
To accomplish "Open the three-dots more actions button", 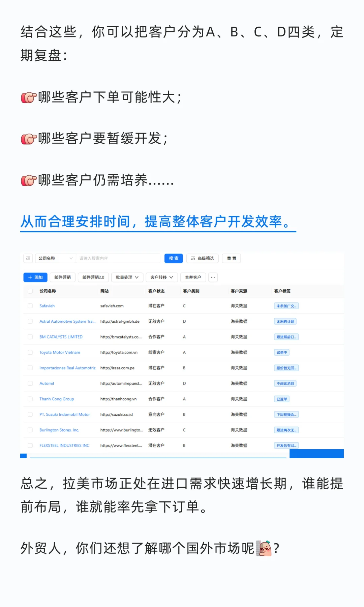I will (x=213, y=277).
